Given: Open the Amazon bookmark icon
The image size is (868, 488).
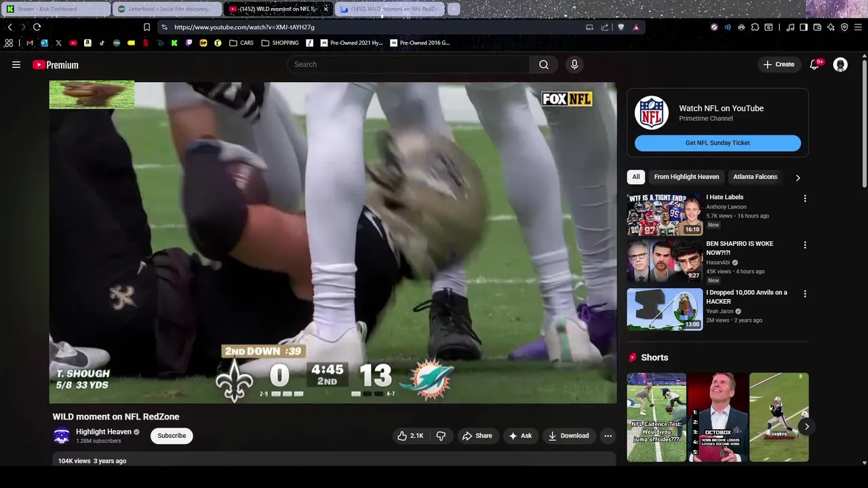Looking at the screenshot, I should 87,43.
